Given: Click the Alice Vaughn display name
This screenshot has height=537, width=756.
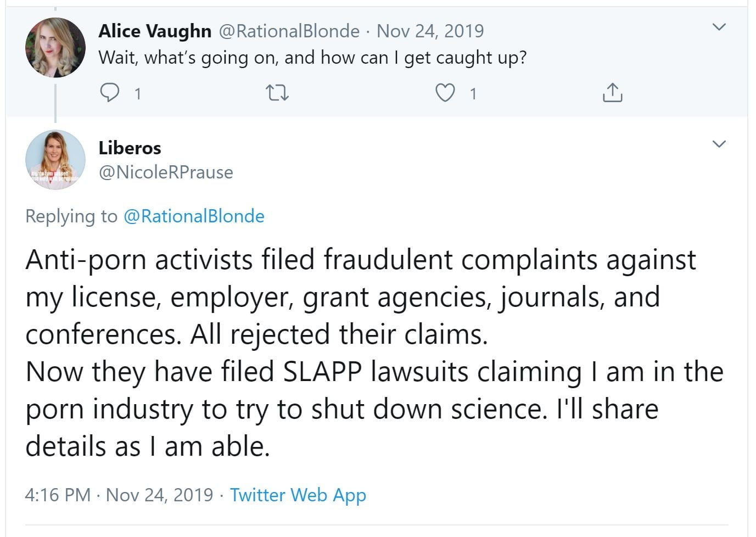Looking at the screenshot, I should click(x=155, y=31).
